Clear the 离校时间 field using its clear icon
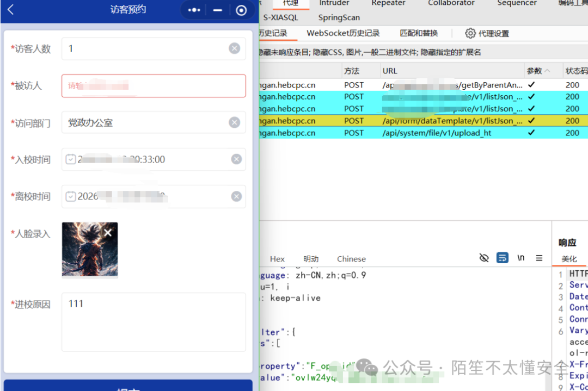This screenshot has width=588, height=391. pyautogui.click(x=236, y=196)
